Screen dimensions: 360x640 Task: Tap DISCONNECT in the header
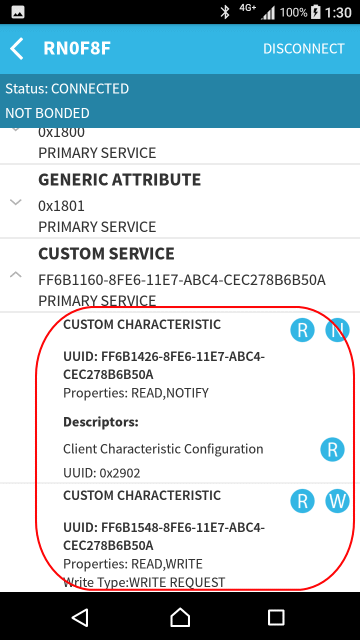pyautogui.click(x=304, y=49)
